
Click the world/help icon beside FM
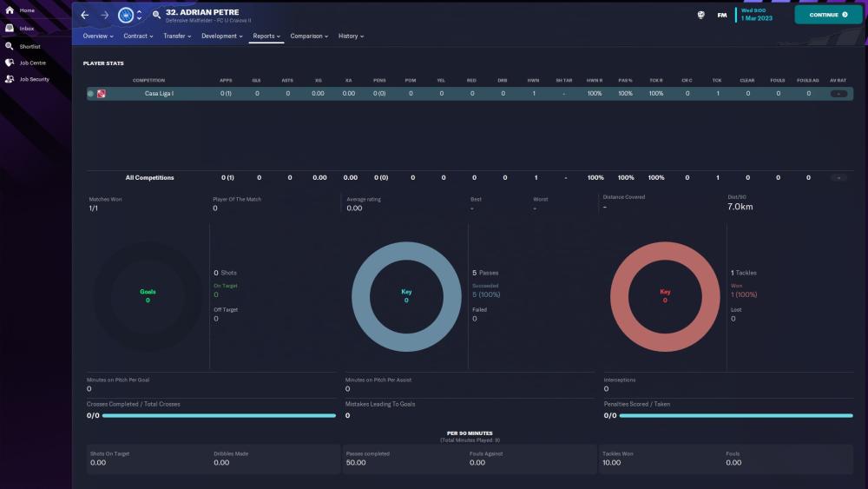tap(700, 15)
